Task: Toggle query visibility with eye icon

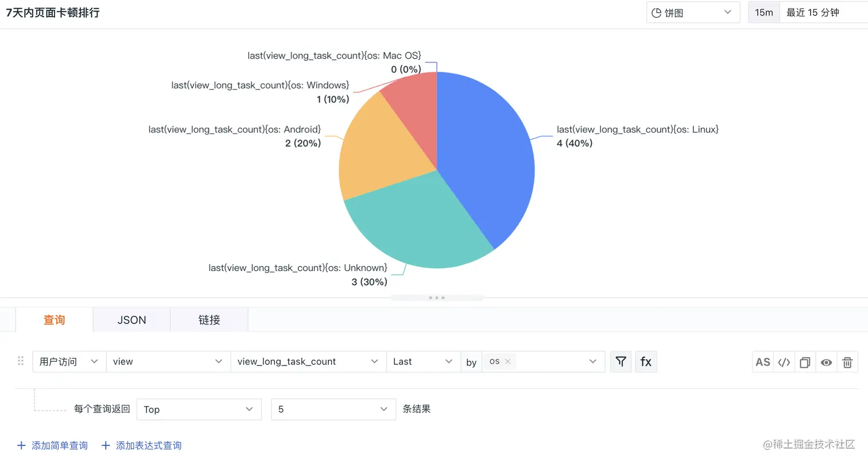Action: click(x=826, y=362)
